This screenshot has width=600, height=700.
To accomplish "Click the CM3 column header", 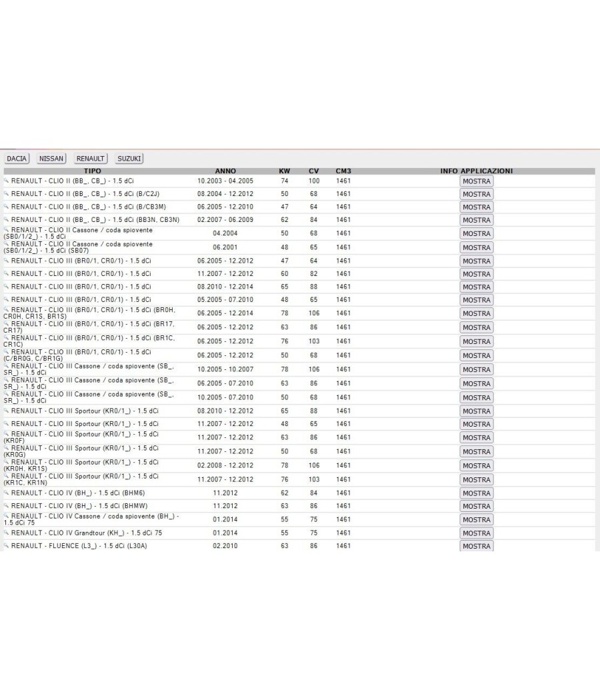I will click(343, 171).
